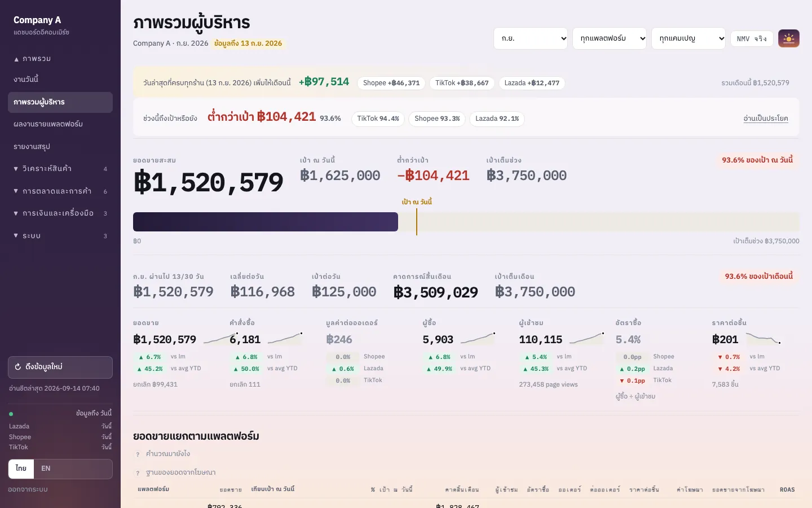Click the ดึงข้อมูลใหม่ button
Image resolution: width=812 pixels, height=508 pixels.
pyautogui.click(x=60, y=367)
